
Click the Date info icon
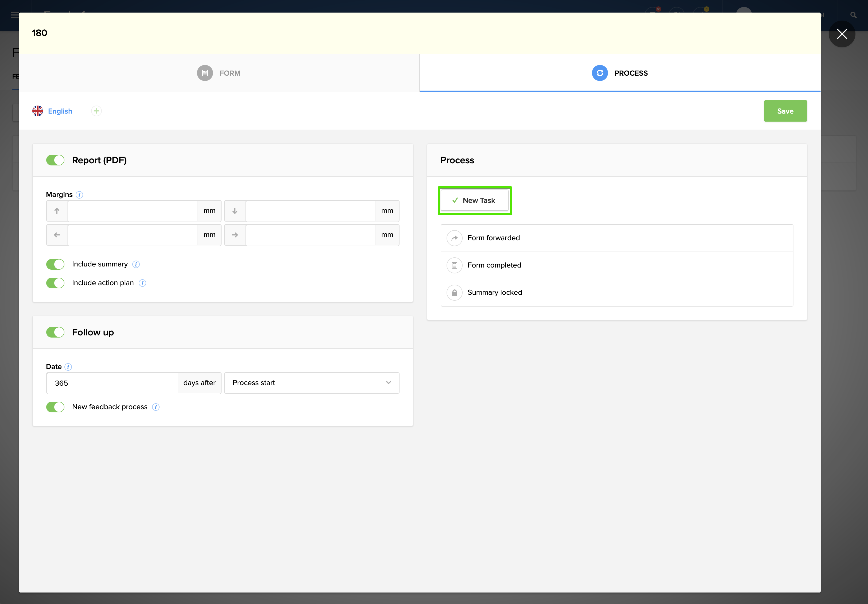click(68, 367)
